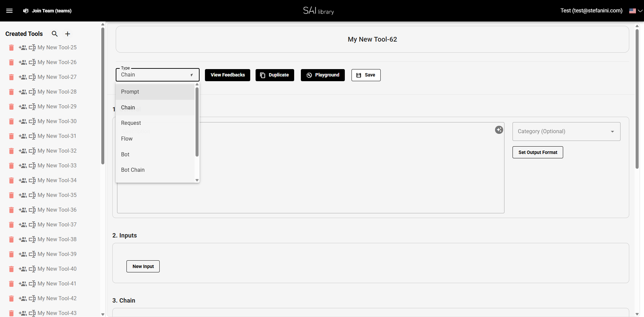The image size is (644, 317).
Task: Clear the prompt using the x icon
Action: click(x=499, y=129)
